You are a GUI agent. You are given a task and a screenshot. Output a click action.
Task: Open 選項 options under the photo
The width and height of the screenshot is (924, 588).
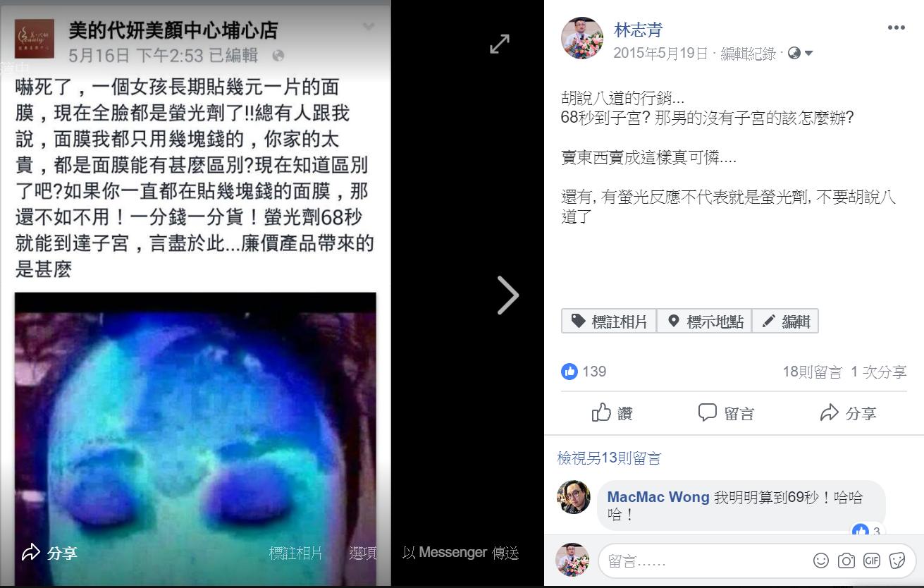coord(363,553)
